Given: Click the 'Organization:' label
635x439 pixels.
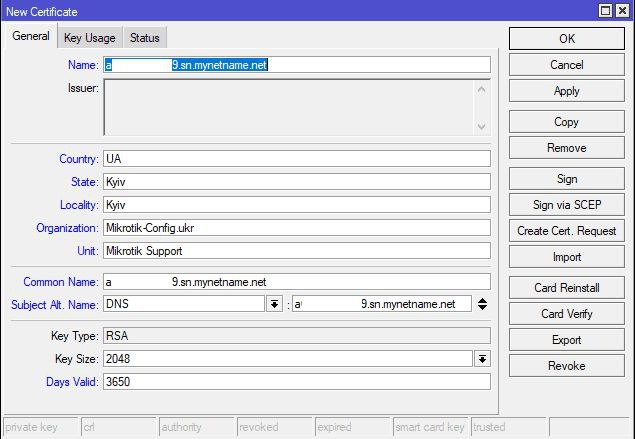Looking at the screenshot, I should pyautogui.click(x=67, y=228).
